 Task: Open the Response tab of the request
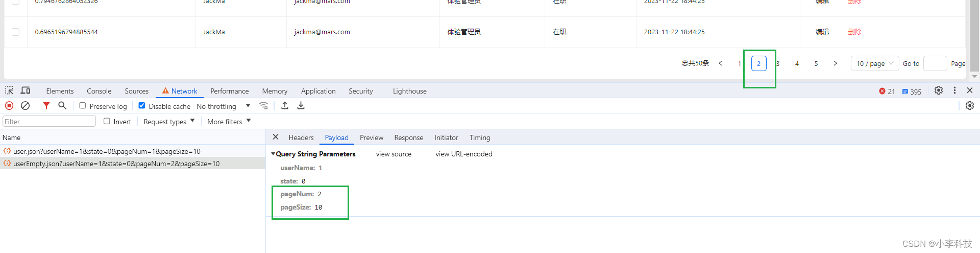(408, 137)
